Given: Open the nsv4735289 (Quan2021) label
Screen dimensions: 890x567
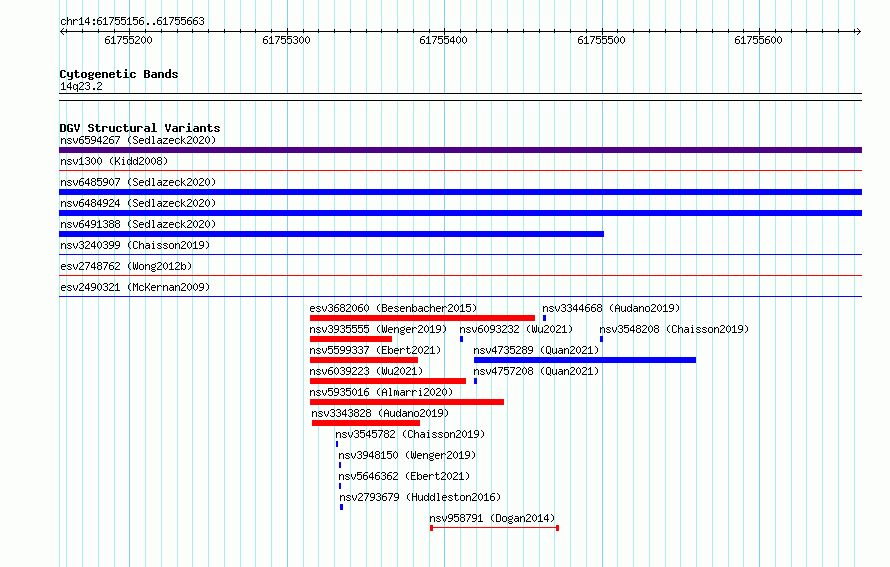Looking at the screenshot, I should tap(536, 350).
